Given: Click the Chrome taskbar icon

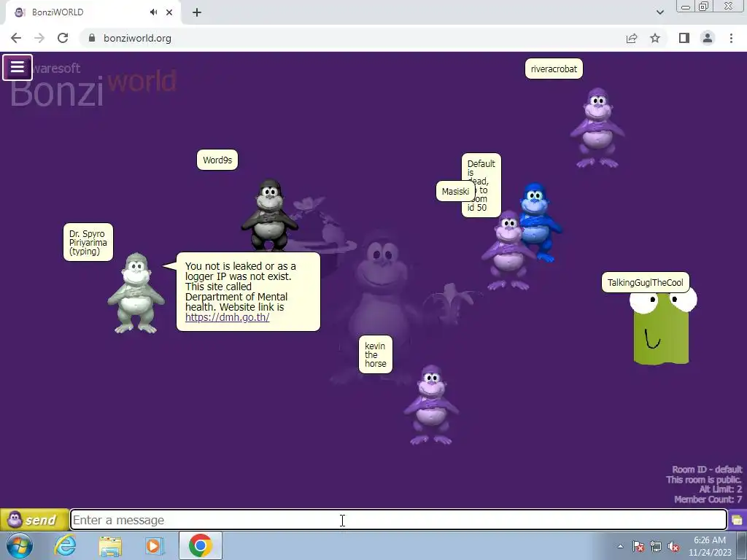Looking at the screenshot, I should [x=200, y=545].
